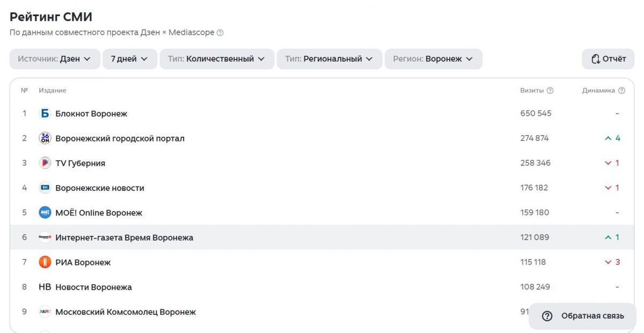Open the Источник: Дзен dropdown
644x333 pixels.
(55, 59)
